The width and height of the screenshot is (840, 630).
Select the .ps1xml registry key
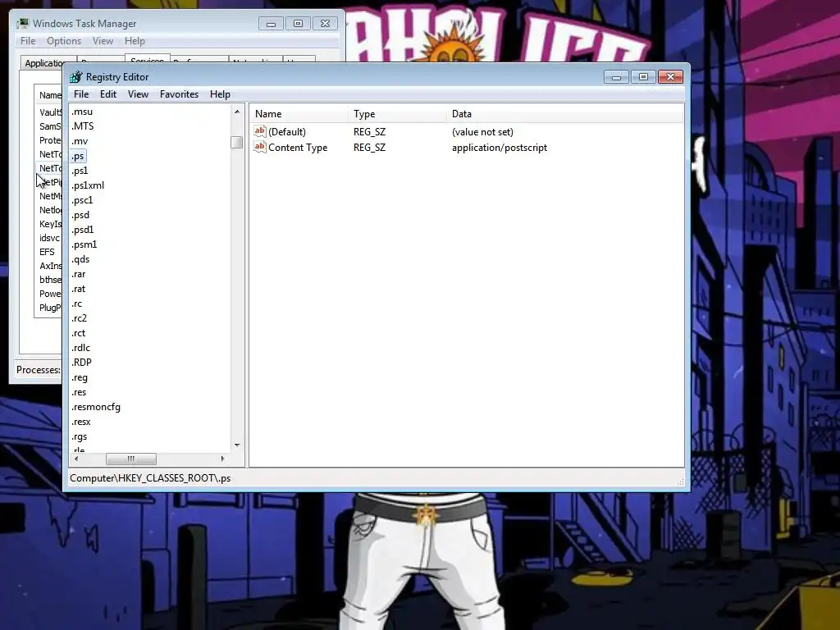[x=88, y=185]
